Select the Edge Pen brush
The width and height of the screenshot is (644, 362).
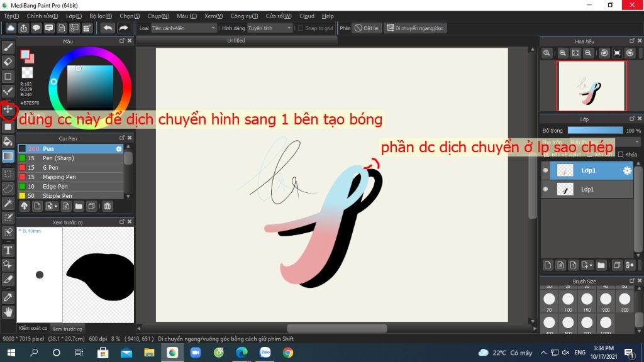(x=70, y=186)
